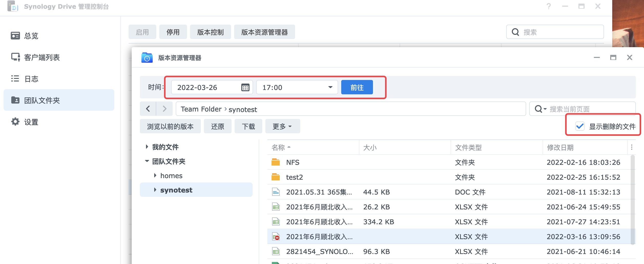Click the main search magnifier icon

[515, 32]
